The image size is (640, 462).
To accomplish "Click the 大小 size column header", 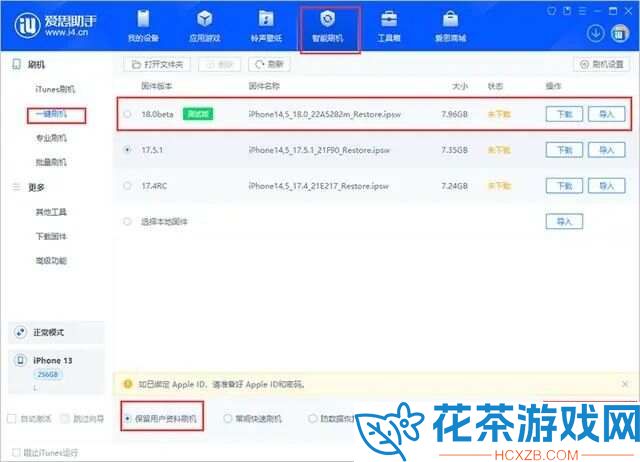I will click(x=460, y=86).
